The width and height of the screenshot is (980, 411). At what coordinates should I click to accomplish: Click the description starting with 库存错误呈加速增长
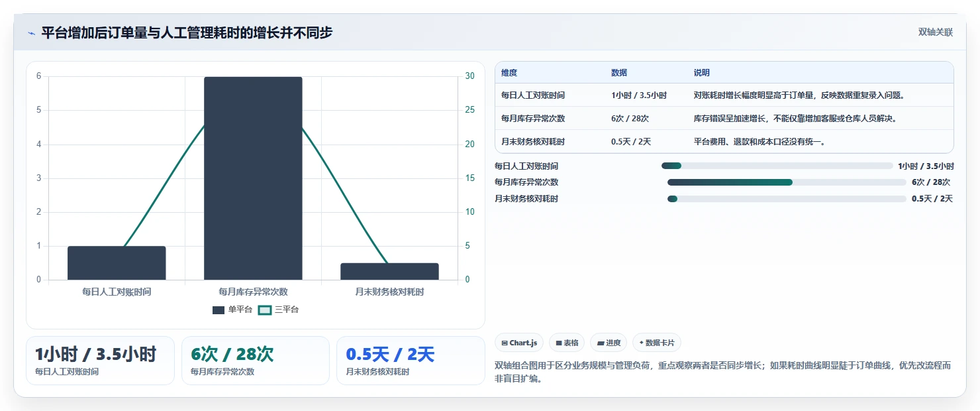(795, 119)
